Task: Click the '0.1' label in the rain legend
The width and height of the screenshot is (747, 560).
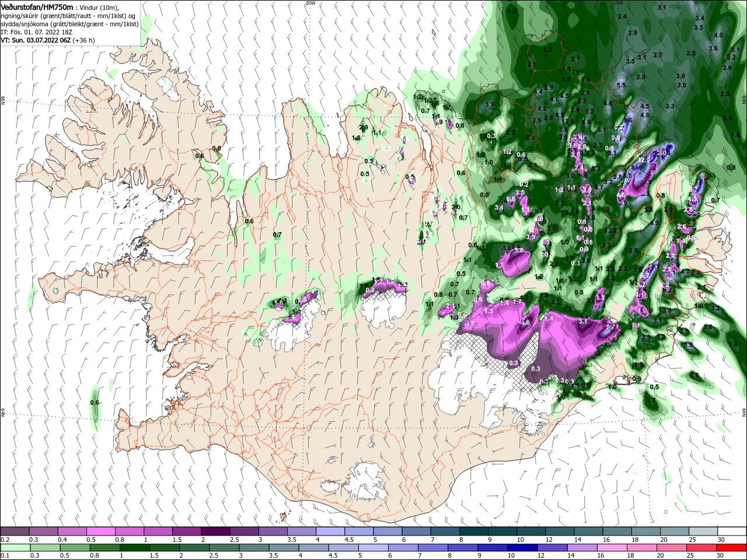Action: coord(5,556)
